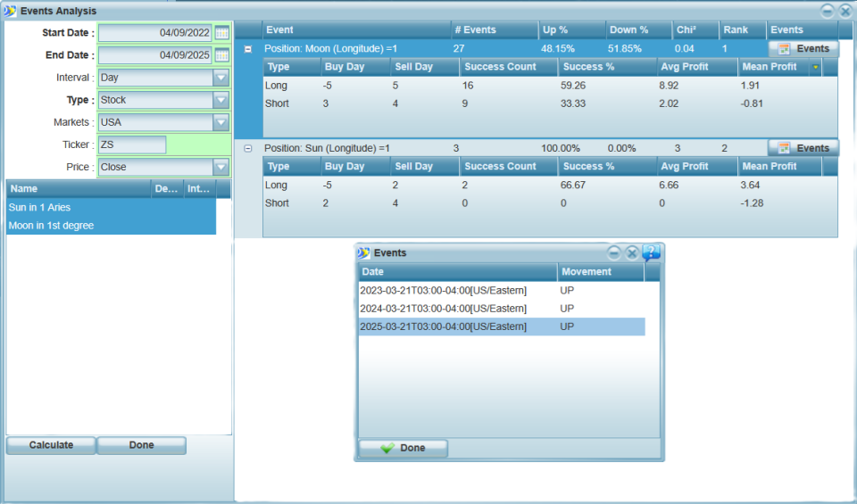Select the 2023-03-21 event row
Image resolution: width=857 pixels, height=504 pixels.
click(502, 291)
